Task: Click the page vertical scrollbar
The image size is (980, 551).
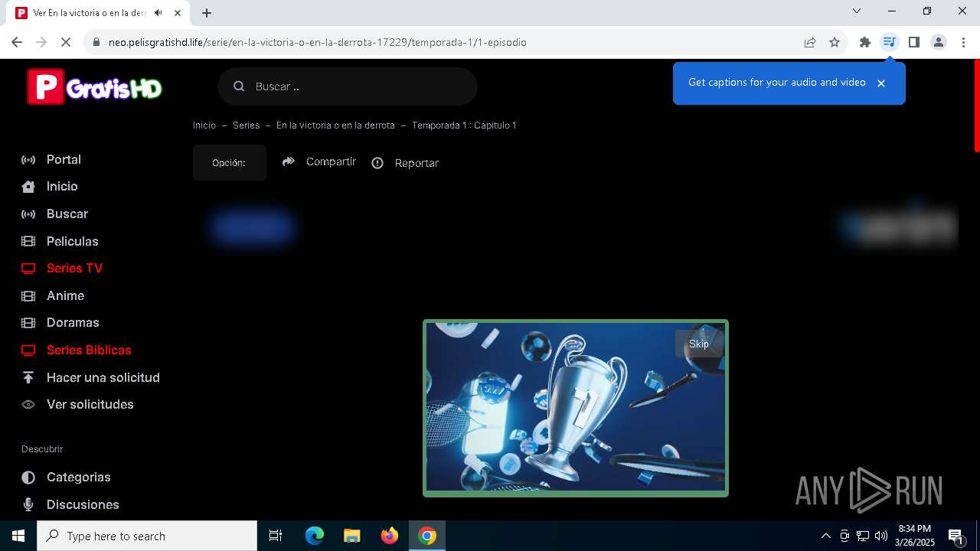Action: tap(976, 106)
